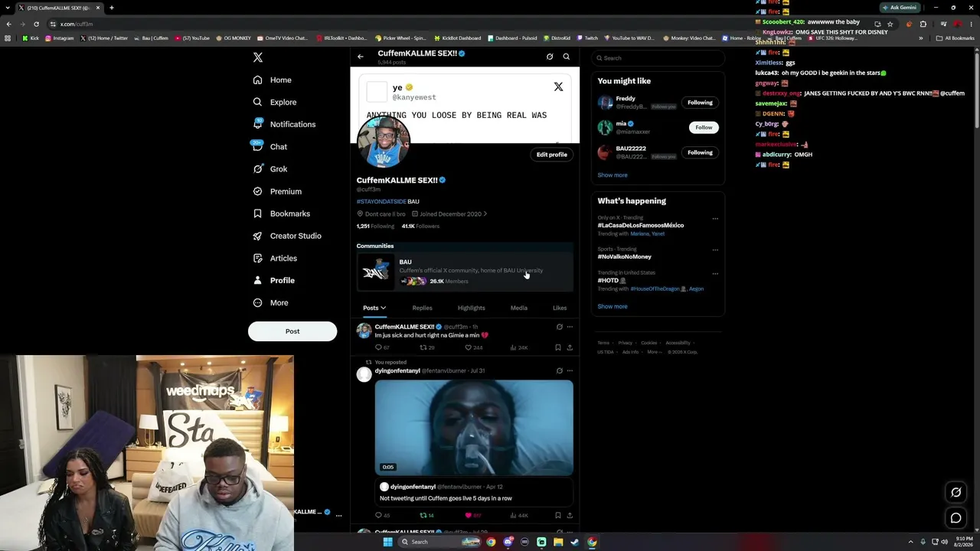Show more suggested accounts under You might like
The image size is (980, 551).
[x=612, y=175]
